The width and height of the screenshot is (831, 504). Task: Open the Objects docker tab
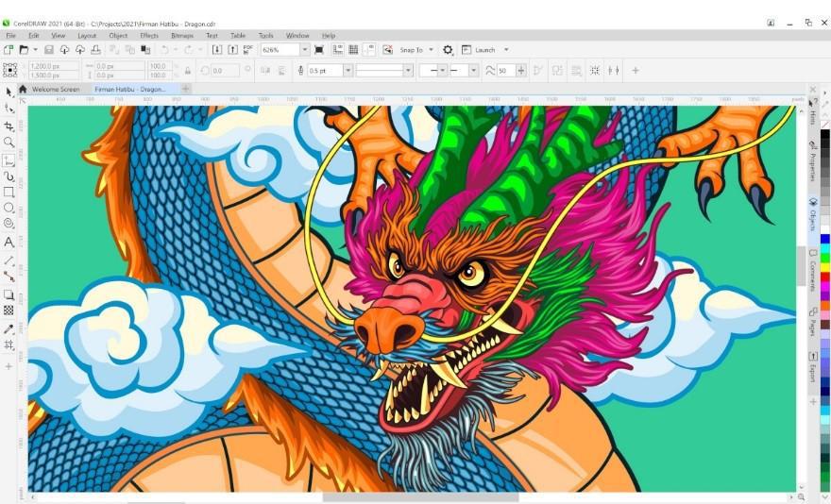point(812,214)
